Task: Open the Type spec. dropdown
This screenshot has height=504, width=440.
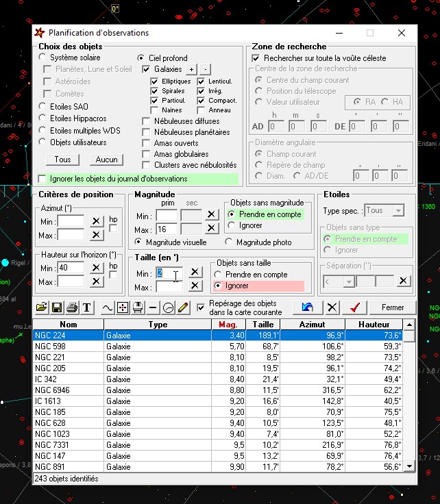Action: coord(398,211)
